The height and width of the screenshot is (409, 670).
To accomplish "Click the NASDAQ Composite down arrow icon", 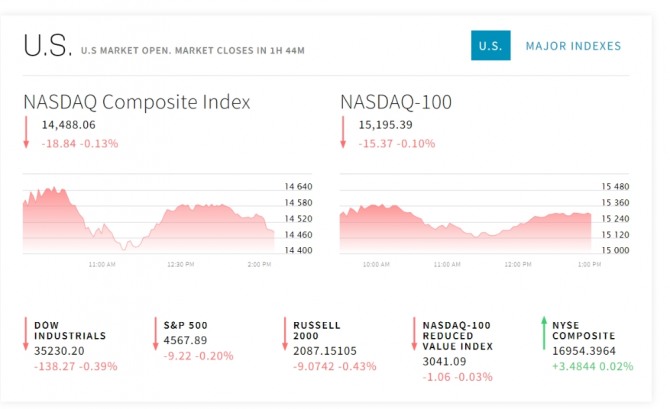I will point(27,133).
